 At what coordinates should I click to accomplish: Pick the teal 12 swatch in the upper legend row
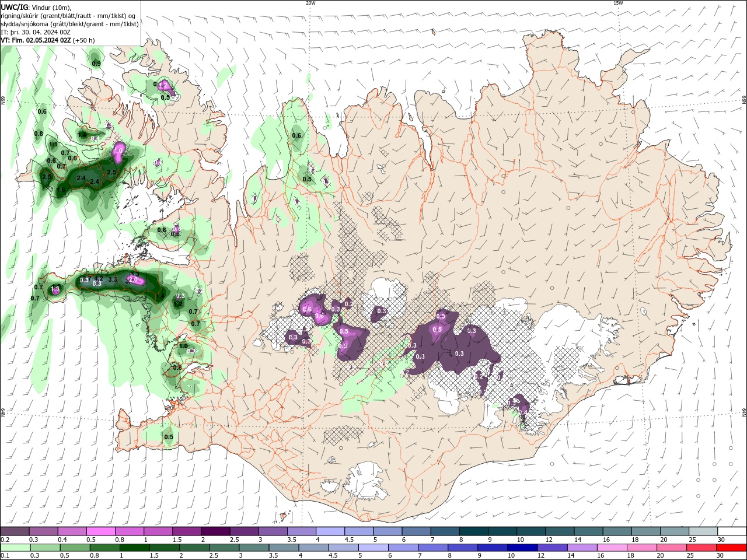560,531
